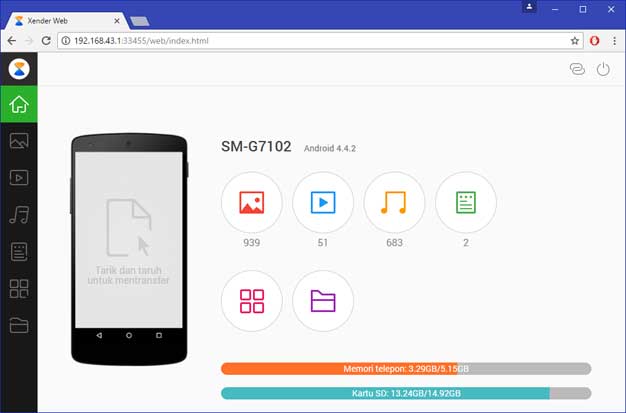Open the purple Folder circle
Screen dimensions: 626x413
tap(323, 301)
